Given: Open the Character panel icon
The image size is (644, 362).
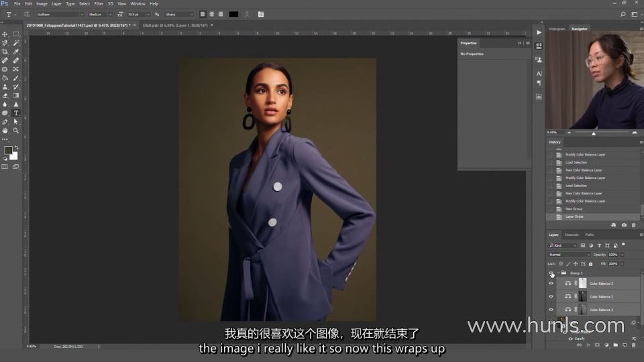Looking at the screenshot, I should (539, 74).
